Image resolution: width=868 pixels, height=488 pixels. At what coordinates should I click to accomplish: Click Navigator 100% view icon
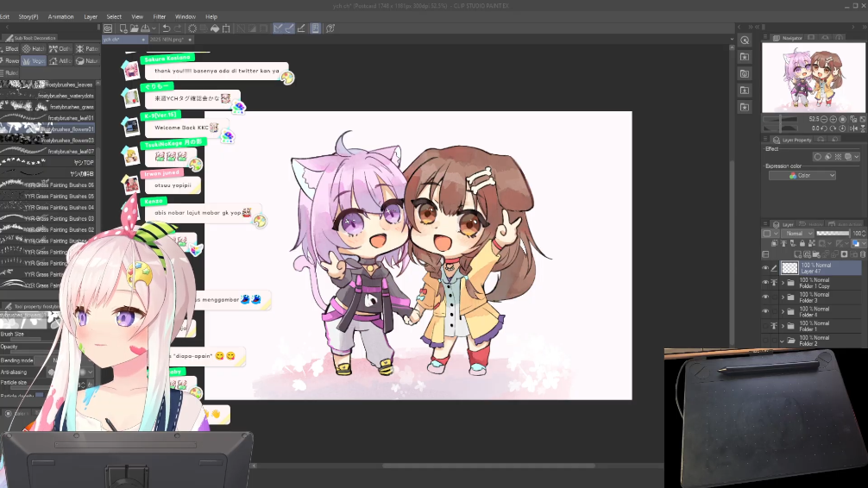click(x=842, y=119)
